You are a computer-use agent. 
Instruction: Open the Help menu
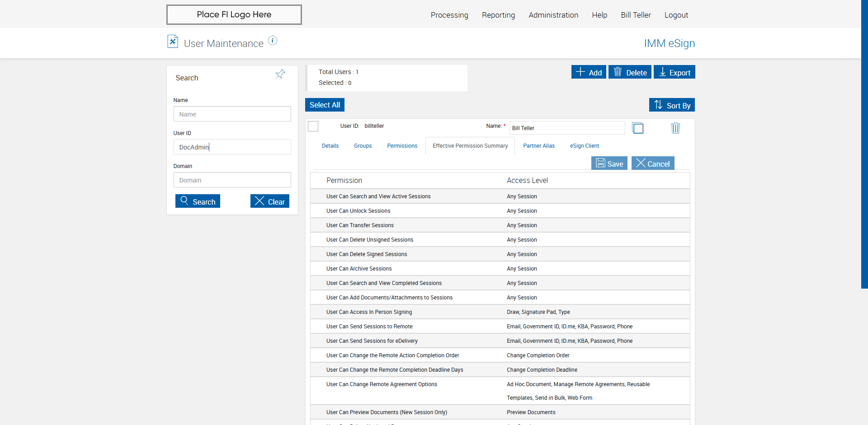(x=599, y=15)
